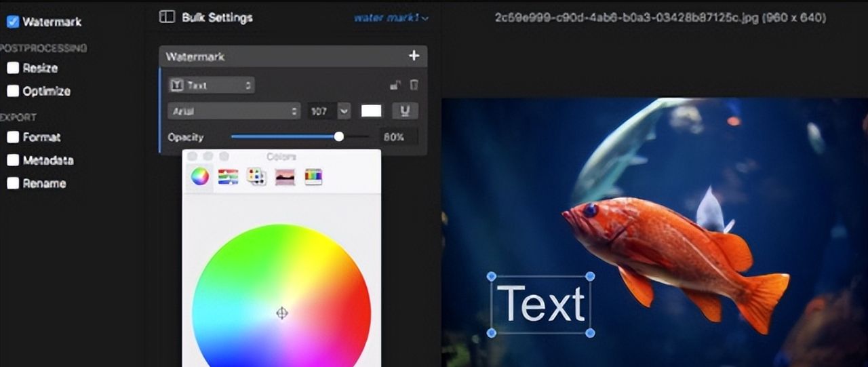Open the water mark1 preset dropdown
This screenshot has width=868, height=367.
[x=391, y=18]
